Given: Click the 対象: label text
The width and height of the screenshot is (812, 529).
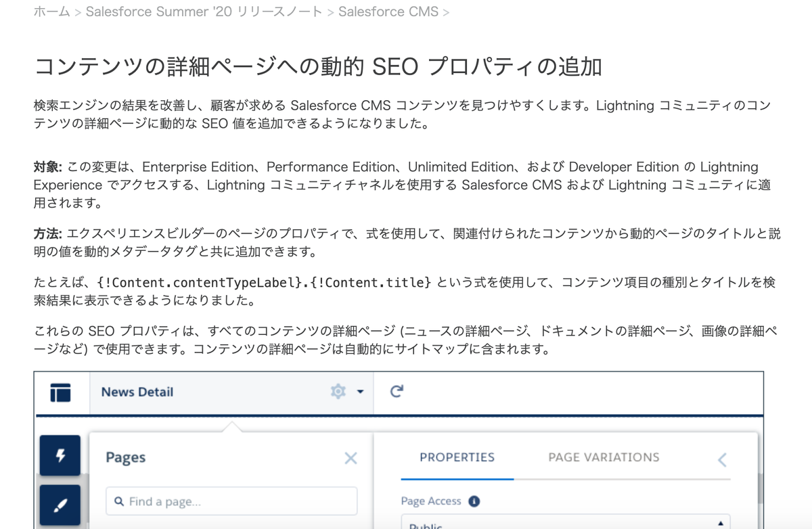Looking at the screenshot, I should (x=48, y=167).
